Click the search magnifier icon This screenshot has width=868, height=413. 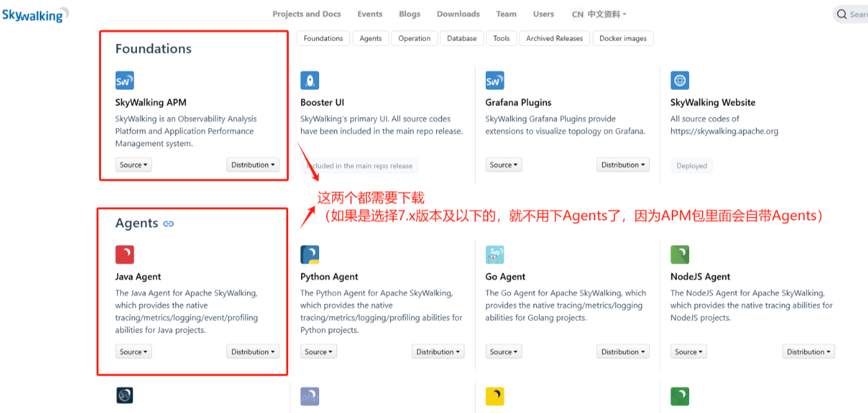(x=842, y=14)
